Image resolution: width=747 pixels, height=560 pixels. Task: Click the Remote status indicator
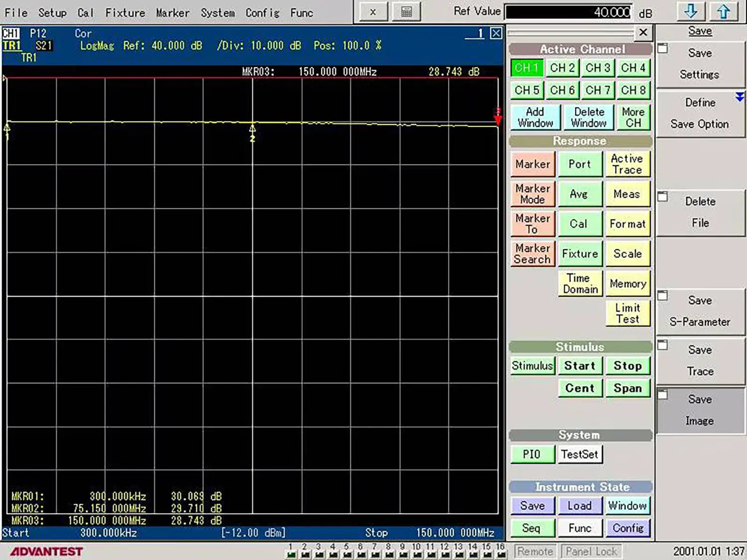535,552
